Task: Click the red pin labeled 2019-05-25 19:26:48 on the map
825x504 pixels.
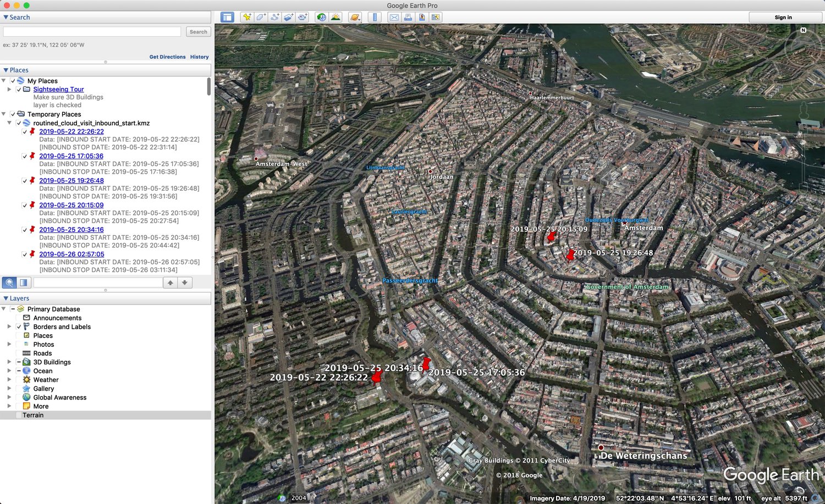Action: [570, 255]
